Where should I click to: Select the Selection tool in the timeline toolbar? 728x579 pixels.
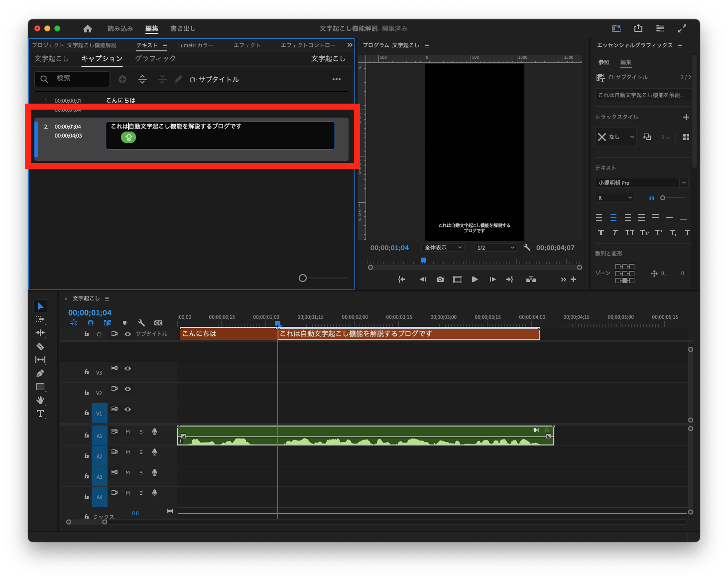[x=40, y=305]
